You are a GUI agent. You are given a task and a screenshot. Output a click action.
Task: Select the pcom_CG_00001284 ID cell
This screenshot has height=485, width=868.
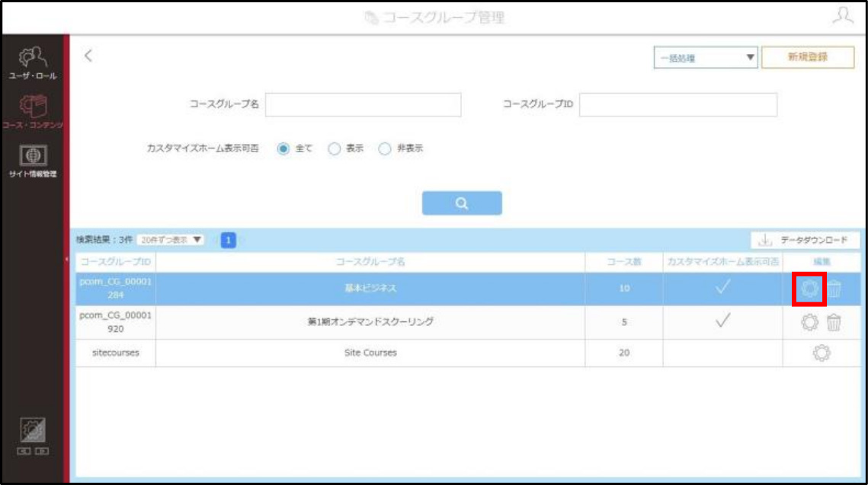point(116,288)
